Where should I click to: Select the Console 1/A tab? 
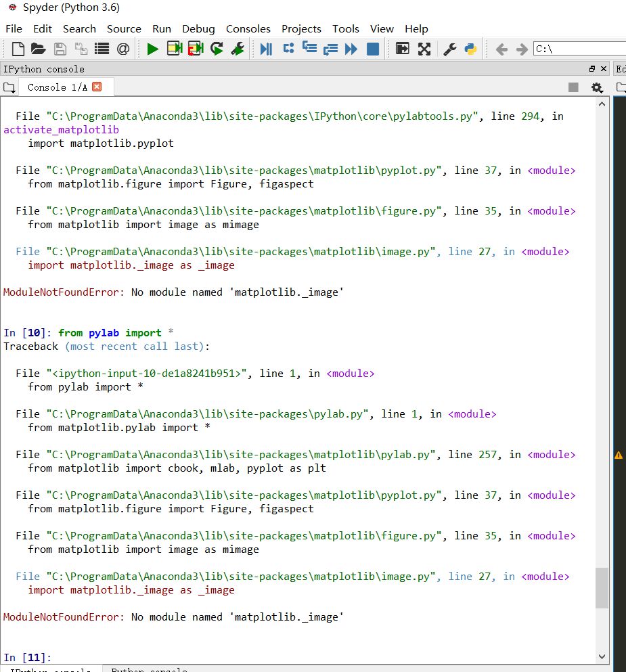(57, 87)
